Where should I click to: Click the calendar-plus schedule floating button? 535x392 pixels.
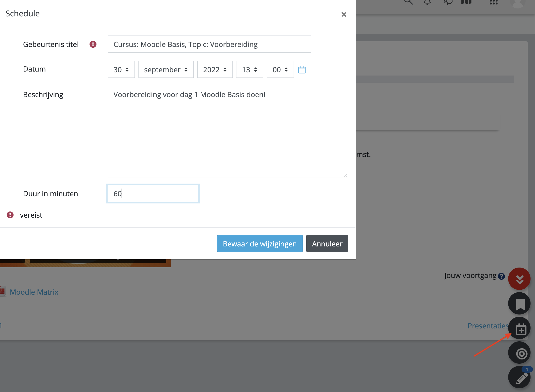tap(519, 328)
